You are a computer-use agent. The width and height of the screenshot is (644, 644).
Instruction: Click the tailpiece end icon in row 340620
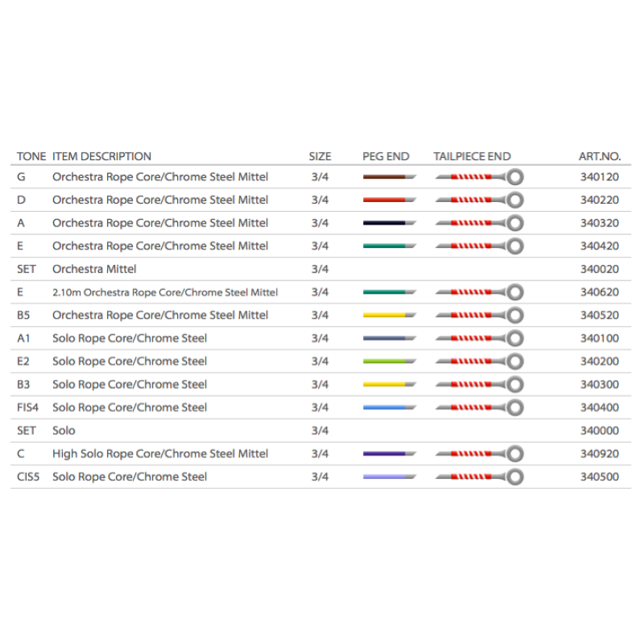pos(479,292)
